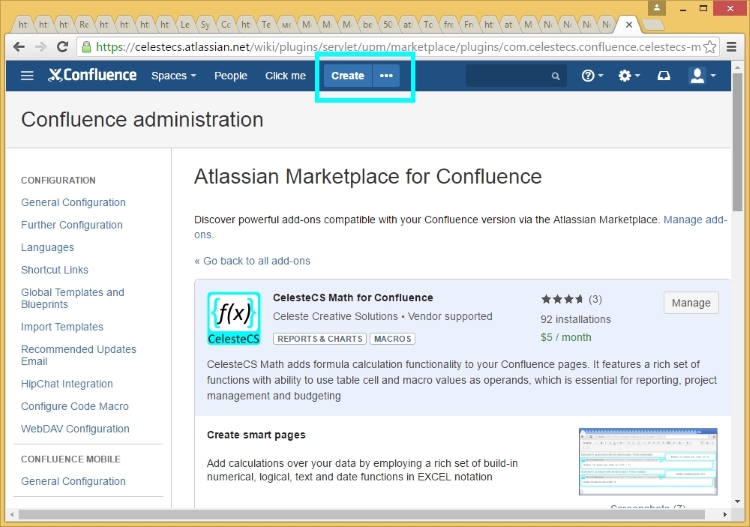The height and width of the screenshot is (527, 750).
Task: Open the Help question-mark dropdown
Action: 592,76
